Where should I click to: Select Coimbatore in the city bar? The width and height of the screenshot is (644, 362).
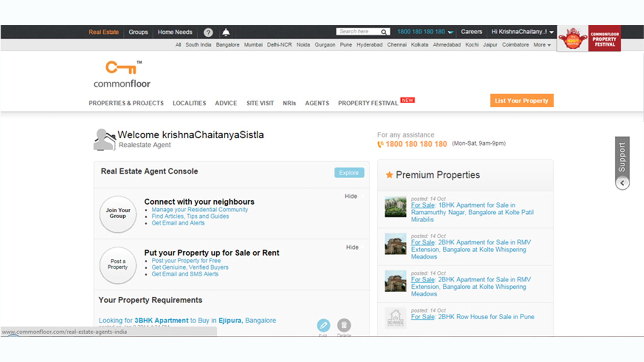pyautogui.click(x=515, y=45)
